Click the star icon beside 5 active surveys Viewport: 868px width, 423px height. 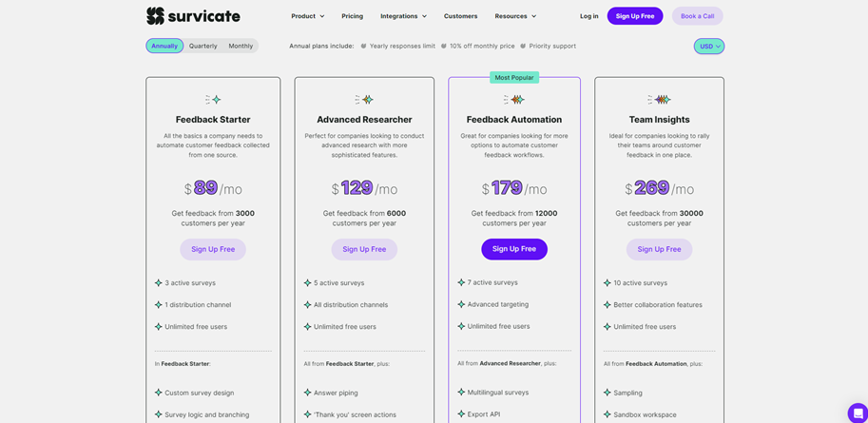click(307, 283)
